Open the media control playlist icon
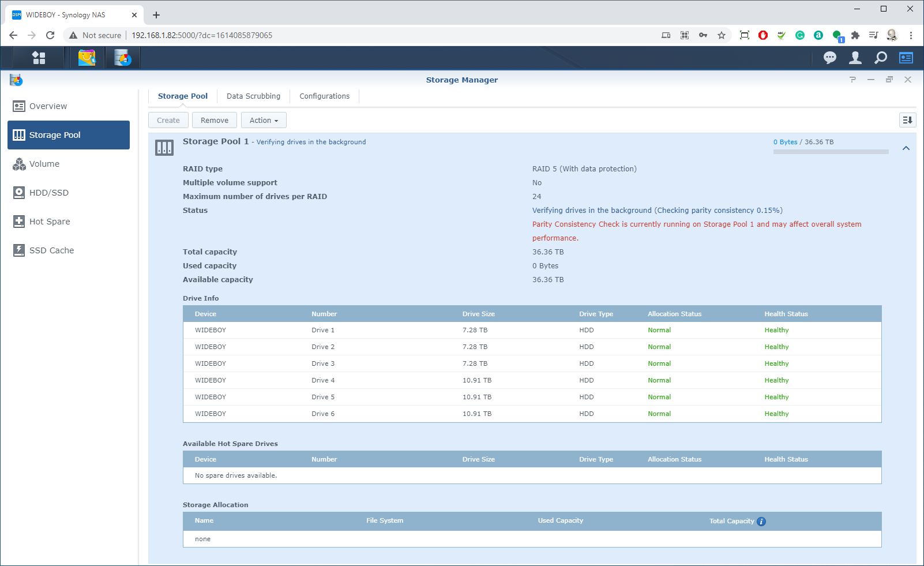Viewport: 924px width, 566px height. pyautogui.click(x=874, y=35)
